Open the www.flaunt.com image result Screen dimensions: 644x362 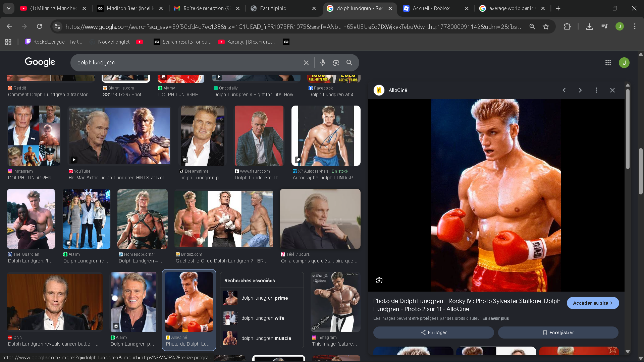259,136
